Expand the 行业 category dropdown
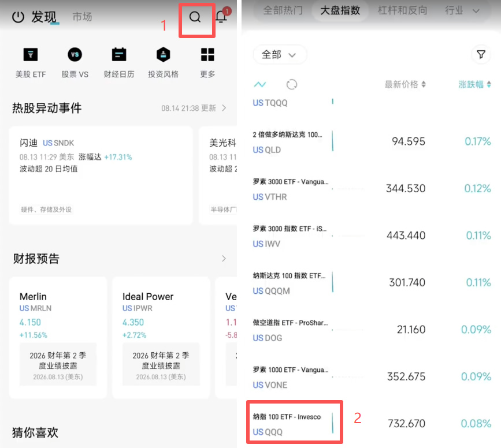Screen dimensions: 501x448 (462, 10)
